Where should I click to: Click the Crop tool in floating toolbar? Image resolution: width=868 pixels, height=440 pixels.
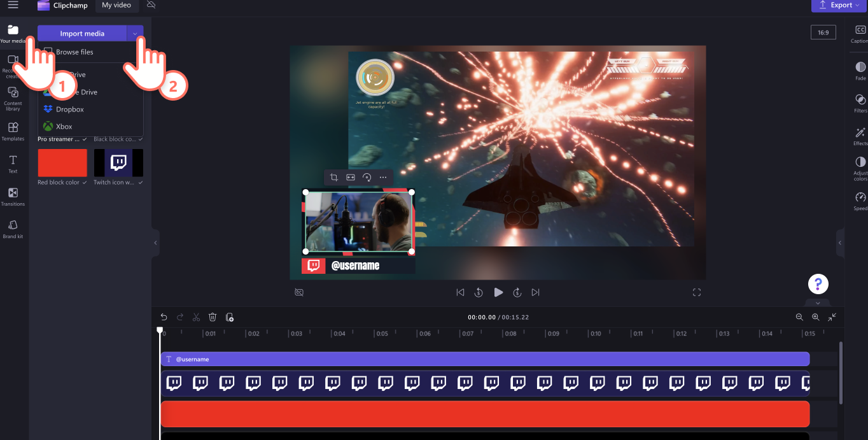[x=334, y=177]
